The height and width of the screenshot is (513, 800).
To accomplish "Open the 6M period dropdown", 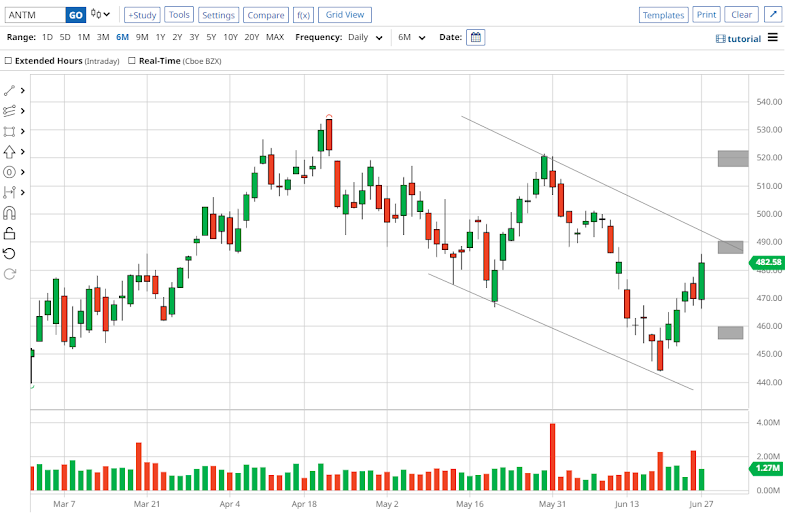I will coord(411,37).
